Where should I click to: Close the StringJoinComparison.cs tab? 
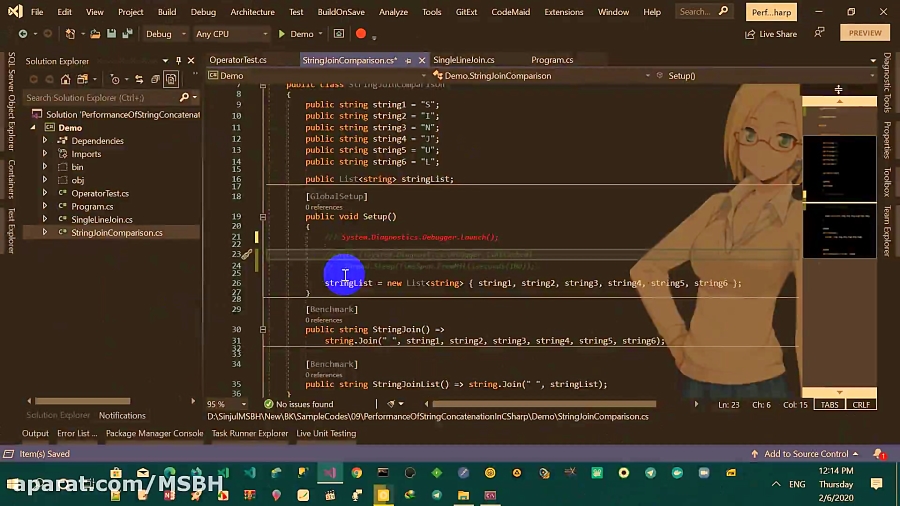click(422, 60)
